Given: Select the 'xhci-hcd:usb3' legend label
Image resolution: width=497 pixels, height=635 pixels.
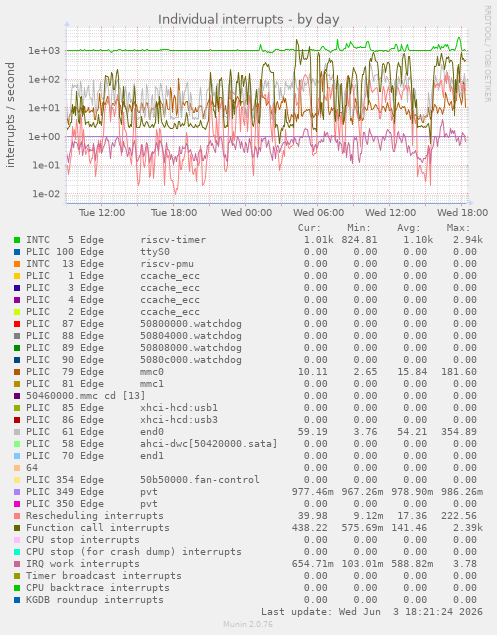Looking at the screenshot, I should pos(179,420).
